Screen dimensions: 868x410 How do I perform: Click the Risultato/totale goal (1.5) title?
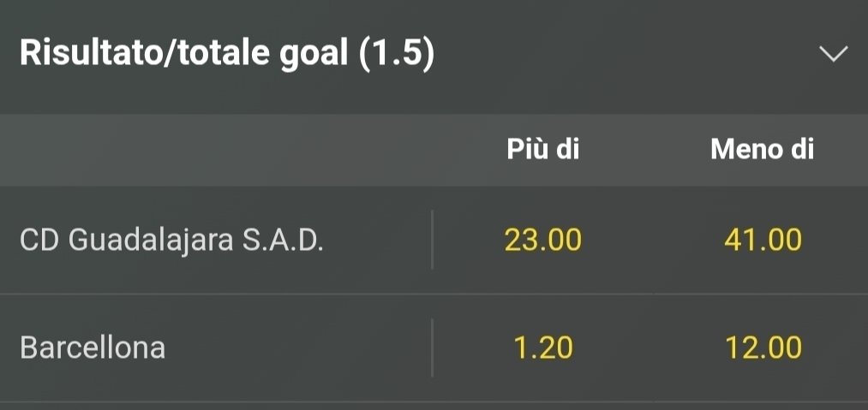tap(226, 55)
